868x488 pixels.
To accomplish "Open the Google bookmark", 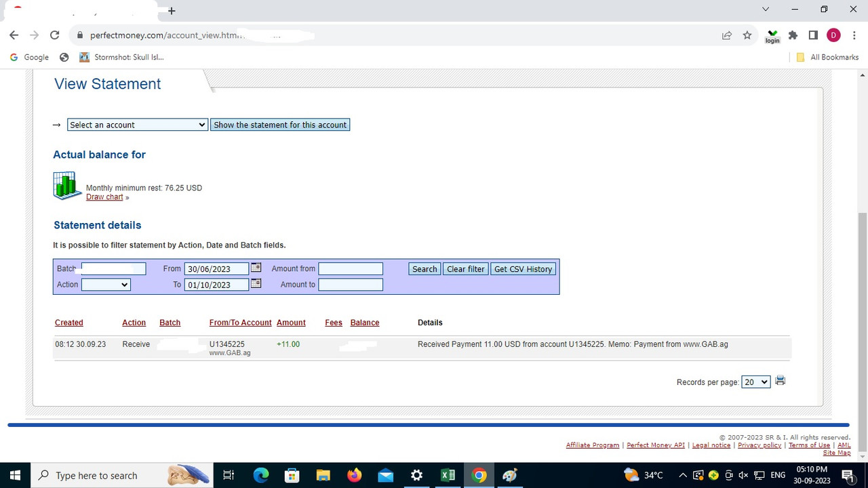I will click(29, 57).
